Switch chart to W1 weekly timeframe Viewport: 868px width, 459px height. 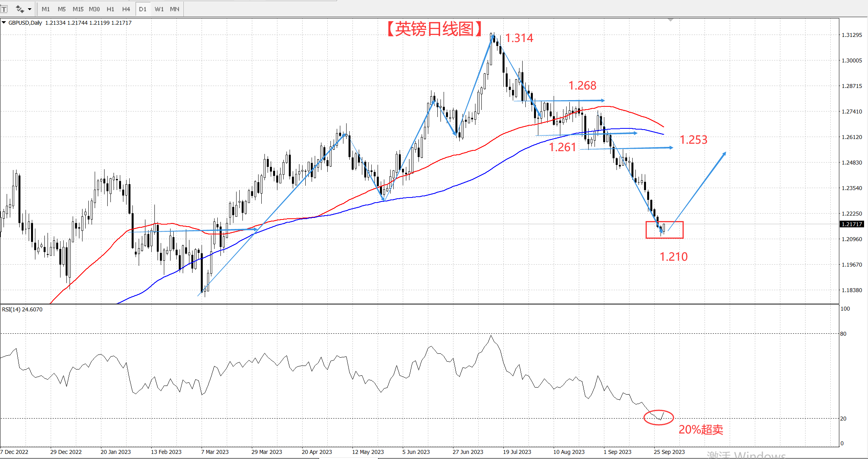click(x=159, y=9)
